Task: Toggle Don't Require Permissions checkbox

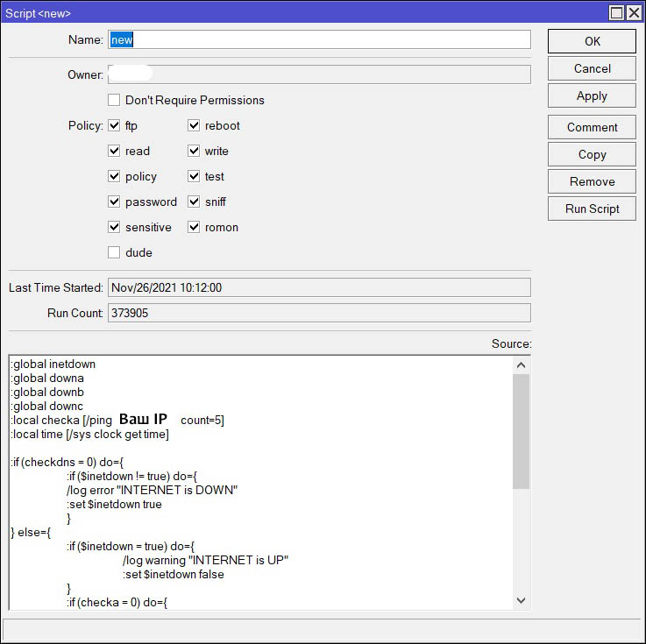Action: click(x=114, y=100)
